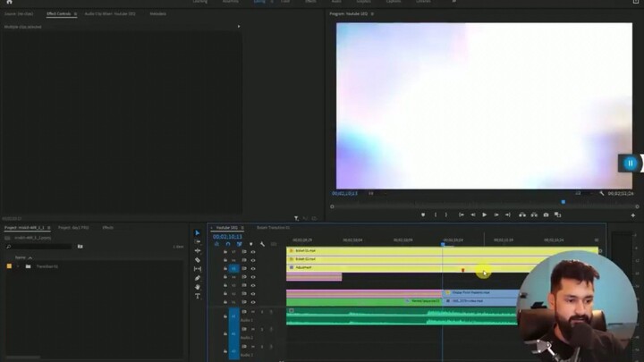Play the sequence in the Program monitor

tap(484, 215)
